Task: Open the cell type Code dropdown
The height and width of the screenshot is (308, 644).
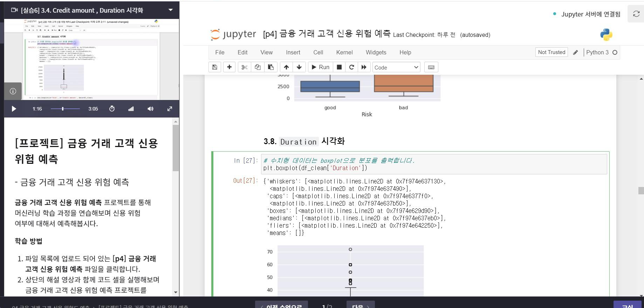Action: click(x=396, y=67)
